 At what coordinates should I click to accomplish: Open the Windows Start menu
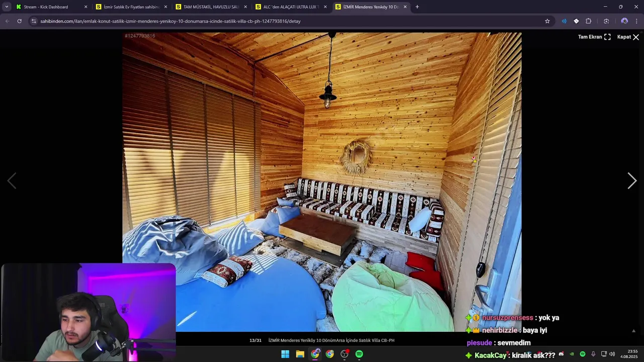coord(285,354)
